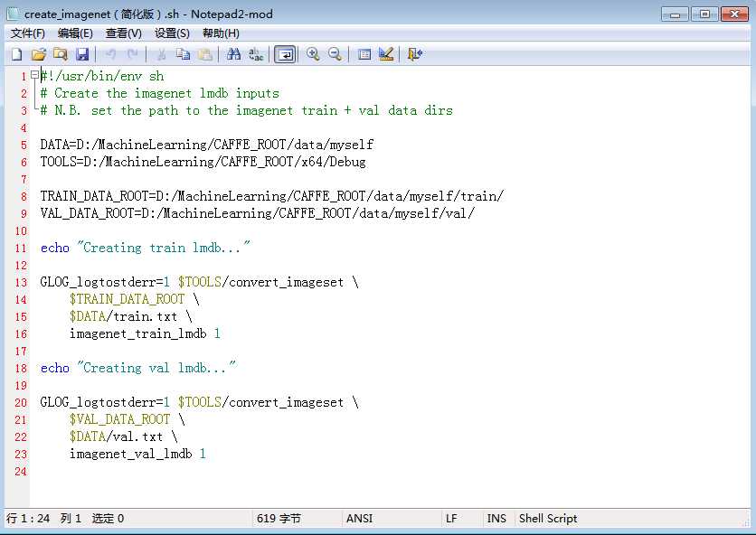756x535 pixels.
Task: Open the 查看(V) menu
Action: tap(123, 33)
